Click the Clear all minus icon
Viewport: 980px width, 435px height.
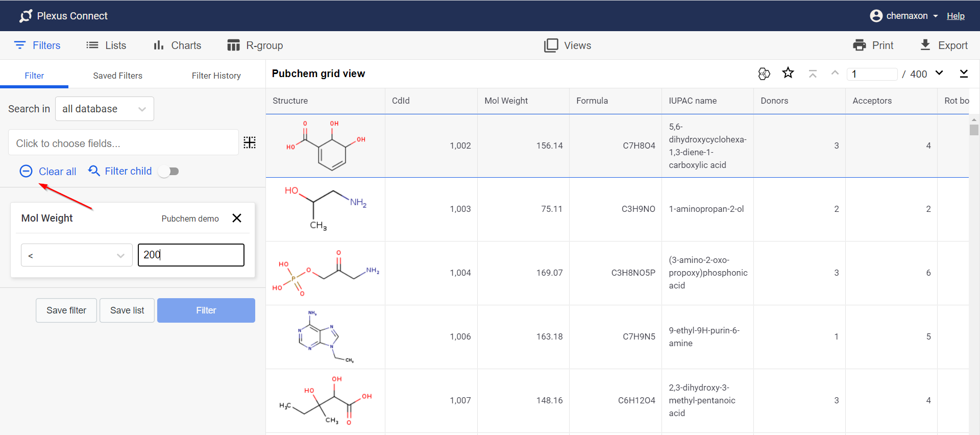26,172
